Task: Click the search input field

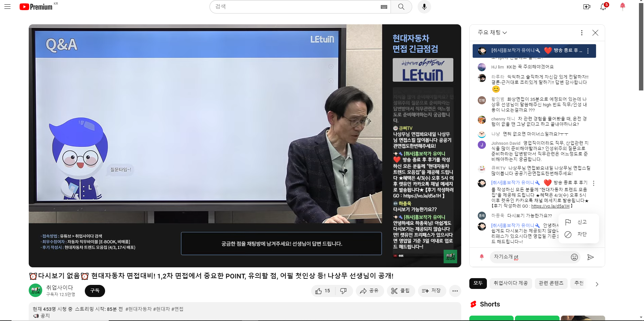Action: [296, 7]
